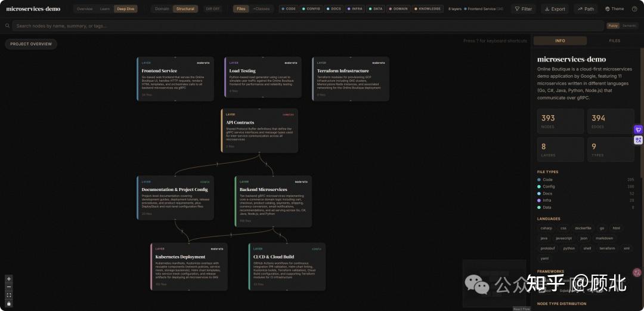Screen dimensions: 644x311
Task: Select Files granularity
Action: pyautogui.click(x=241, y=8)
